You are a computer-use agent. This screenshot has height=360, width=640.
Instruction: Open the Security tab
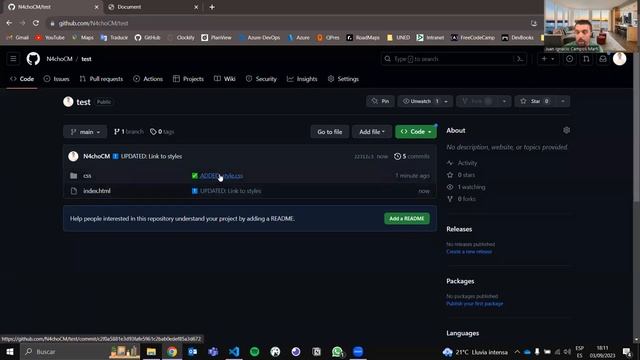click(x=261, y=79)
